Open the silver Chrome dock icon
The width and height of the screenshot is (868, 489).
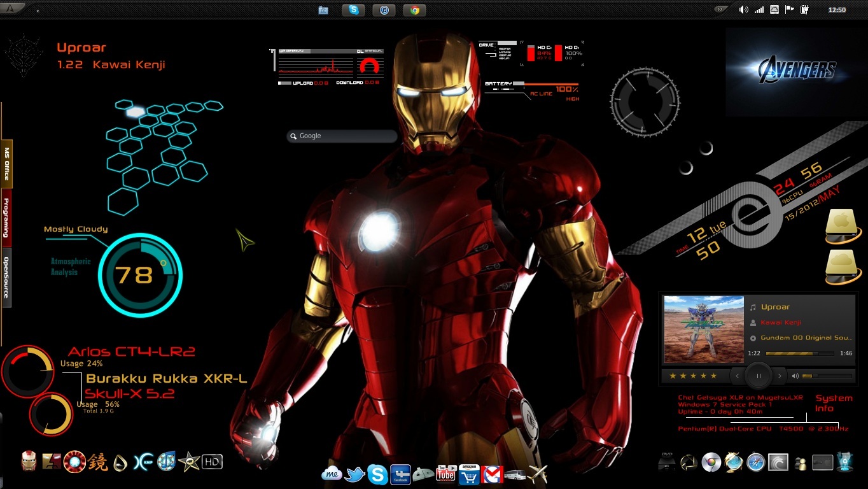[x=711, y=462]
